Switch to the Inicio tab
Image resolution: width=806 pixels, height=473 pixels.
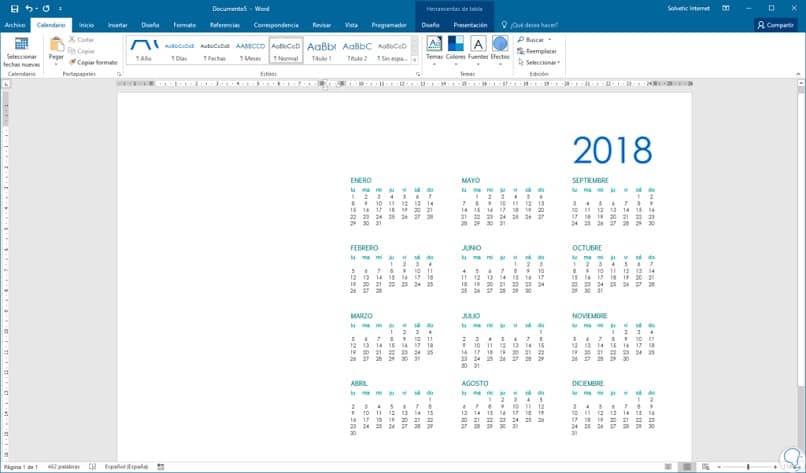[86, 25]
